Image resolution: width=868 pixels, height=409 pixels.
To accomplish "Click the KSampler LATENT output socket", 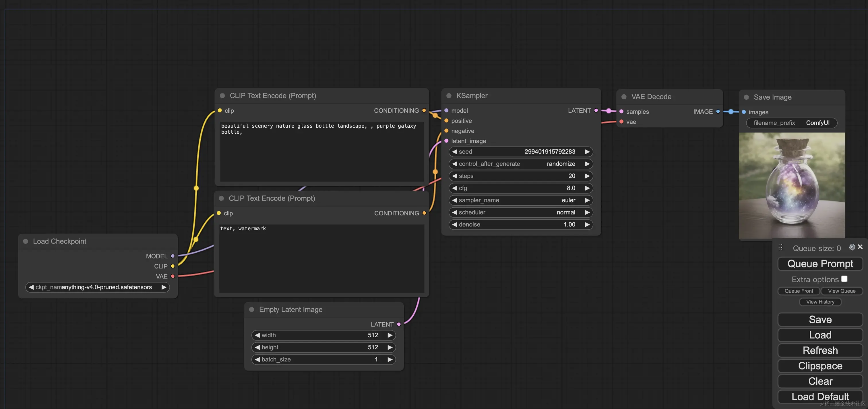I will [596, 110].
